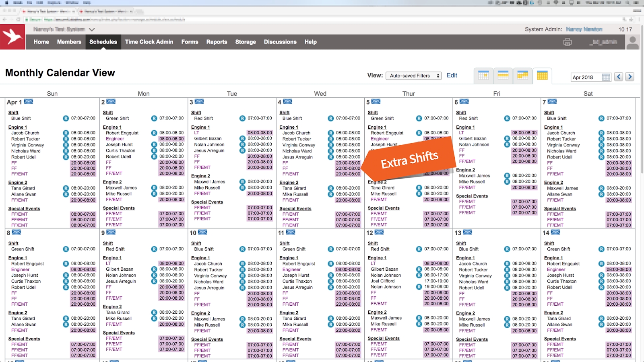Click Green Shift label on day 2
The image size is (644, 362).
118,119
